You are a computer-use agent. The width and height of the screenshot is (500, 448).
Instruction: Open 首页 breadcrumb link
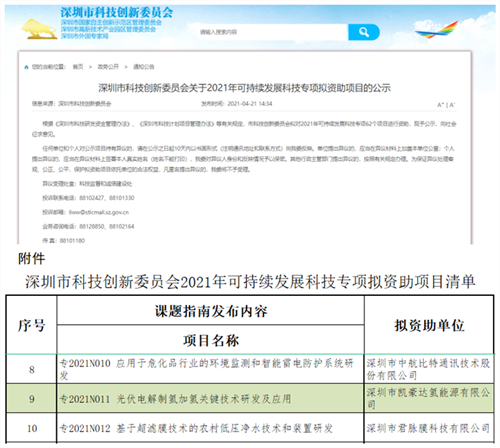[x=78, y=67]
